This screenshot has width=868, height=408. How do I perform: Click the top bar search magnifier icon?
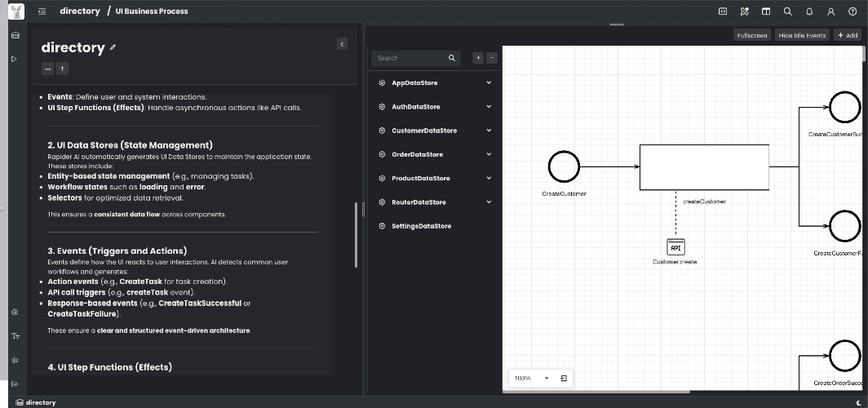[788, 11]
